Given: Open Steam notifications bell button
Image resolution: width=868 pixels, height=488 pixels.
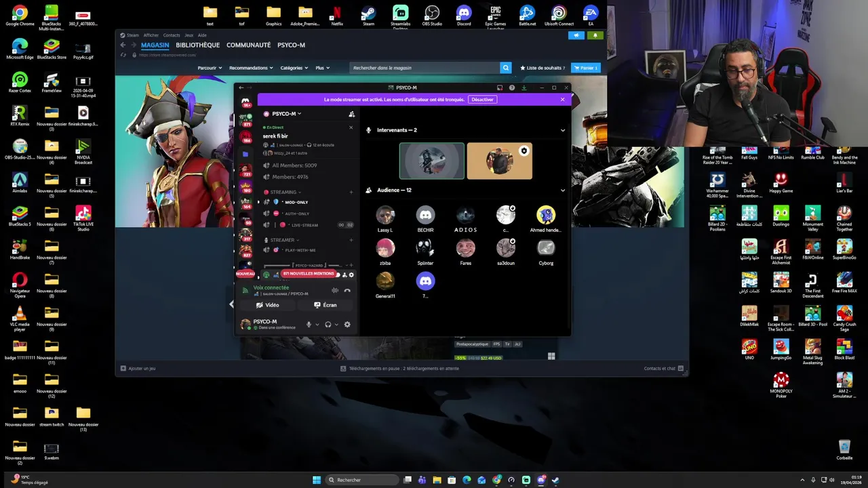Looking at the screenshot, I should click(595, 35).
